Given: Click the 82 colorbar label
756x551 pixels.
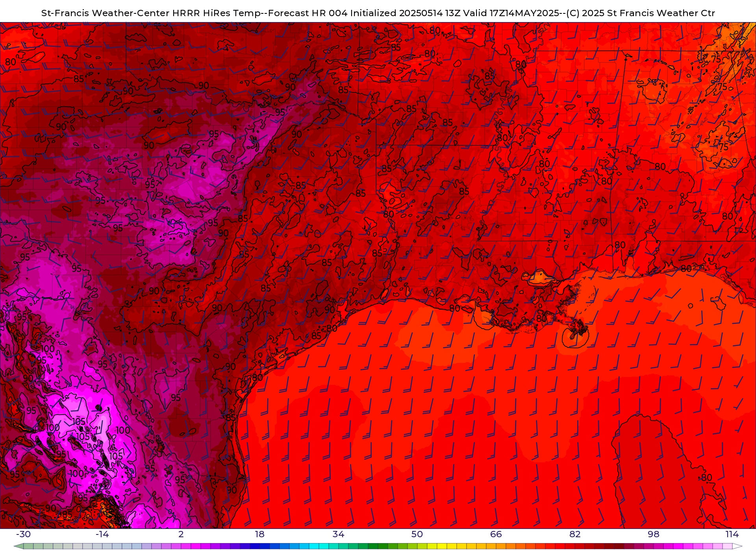Looking at the screenshot, I should click(575, 534).
